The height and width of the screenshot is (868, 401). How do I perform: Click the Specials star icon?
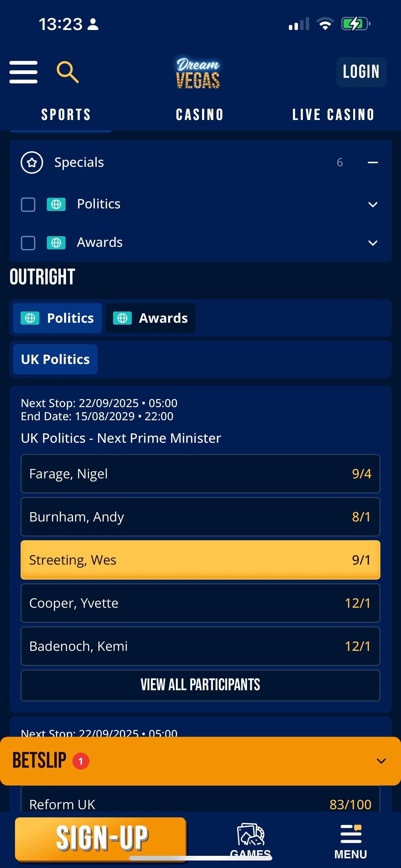(32, 163)
